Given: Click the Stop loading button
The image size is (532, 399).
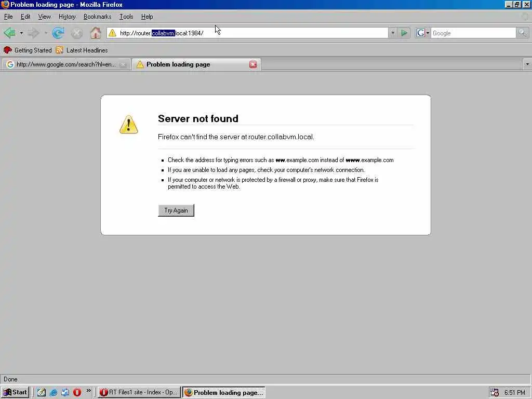Looking at the screenshot, I should click(x=77, y=33).
